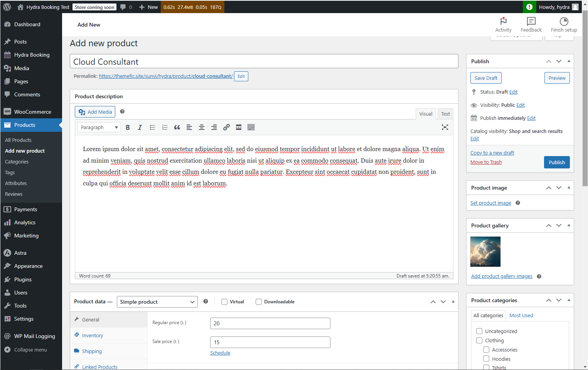The width and height of the screenshot is (588, 370).
Task: Enter distraction-free writing mode
Action: tap(445, 127)
